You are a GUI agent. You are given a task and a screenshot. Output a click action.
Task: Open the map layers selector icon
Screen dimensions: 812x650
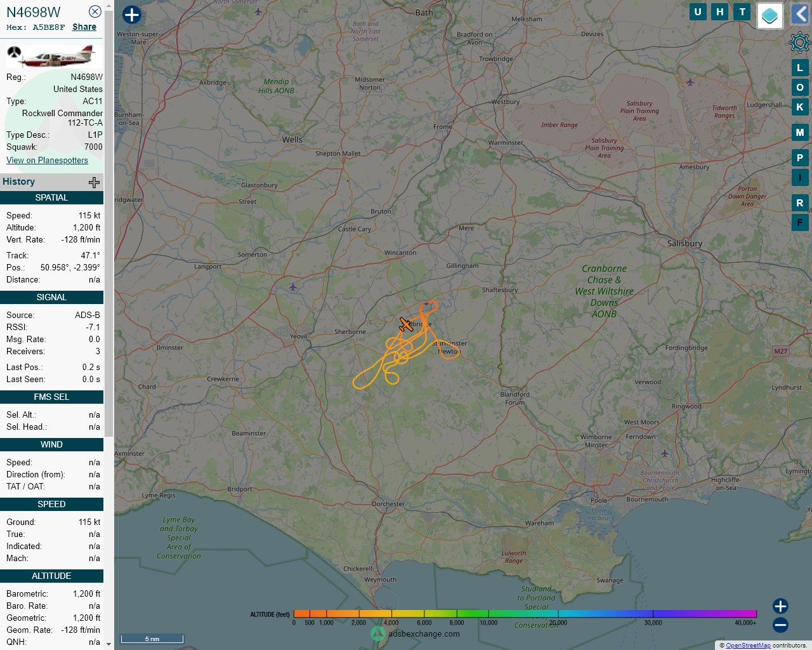[x=769, y=16]
